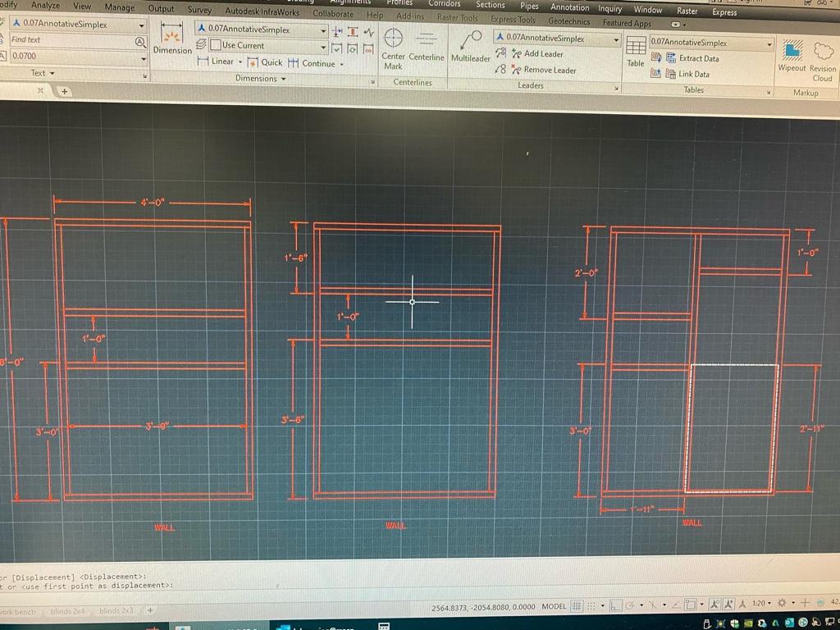Click Add Leader icon
The image size is (840, 630).
click(x=517, y=53)
